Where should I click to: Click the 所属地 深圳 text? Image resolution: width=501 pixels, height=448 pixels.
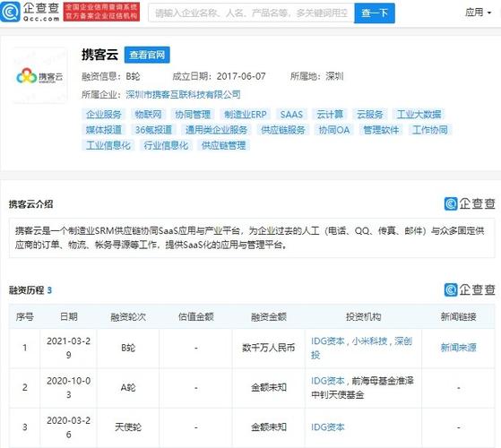point(317,77)
